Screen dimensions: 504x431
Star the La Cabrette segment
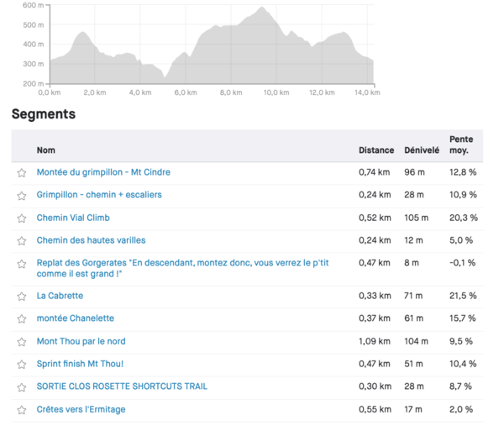22,297
